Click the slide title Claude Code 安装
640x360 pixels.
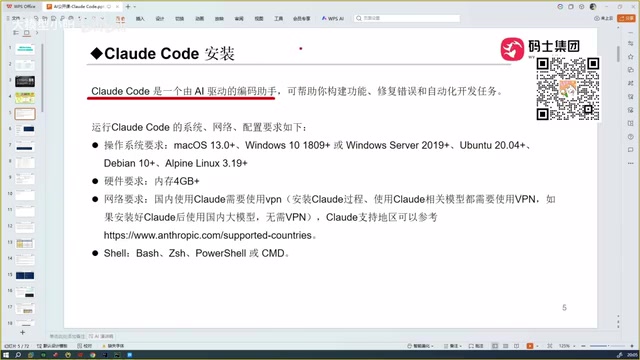point(162,53)
